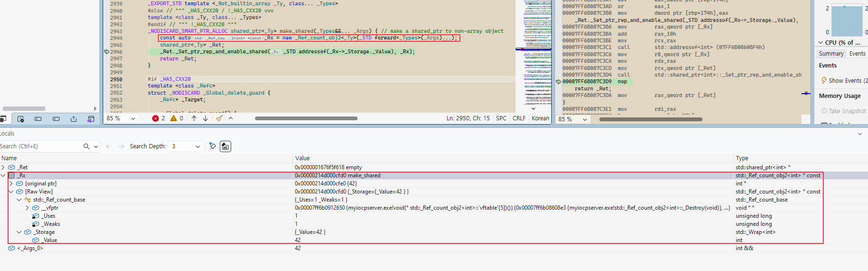Click the yellow warning triangle icon
Viewport: 868px width, 271px height.
tap(174, 118)
